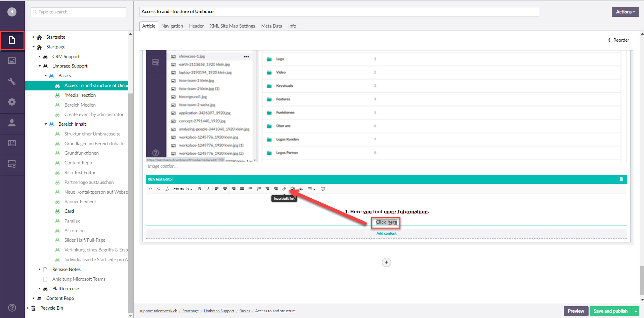
Task: Open the Members section ID card icon
Action: click(12, 143)
